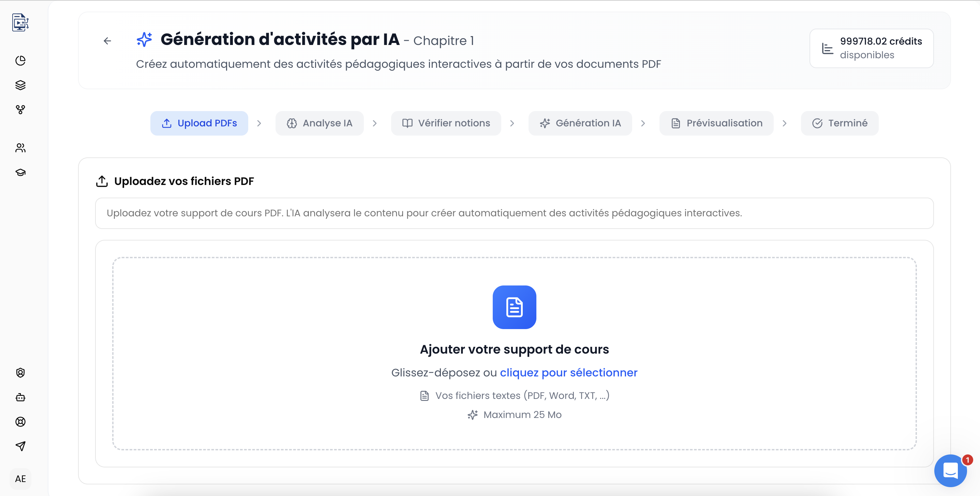Open the branching nodes sidebar icon

click(x=20, y=110)
